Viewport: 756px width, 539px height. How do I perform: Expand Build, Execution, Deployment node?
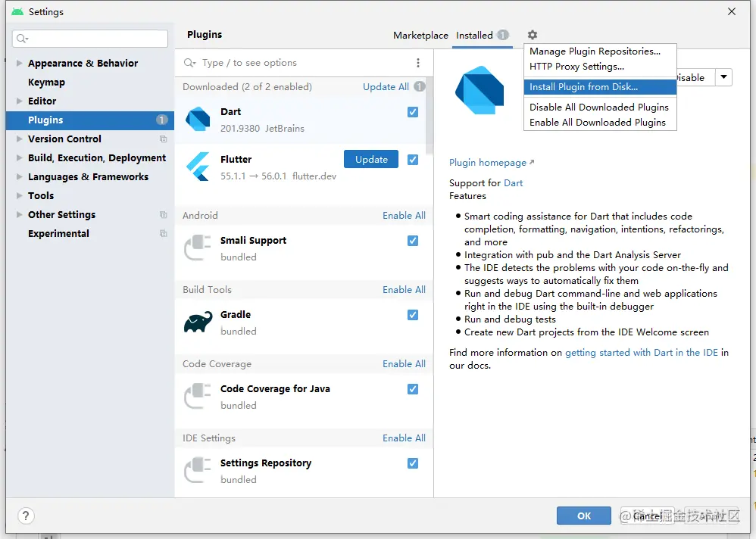(19, 157)
